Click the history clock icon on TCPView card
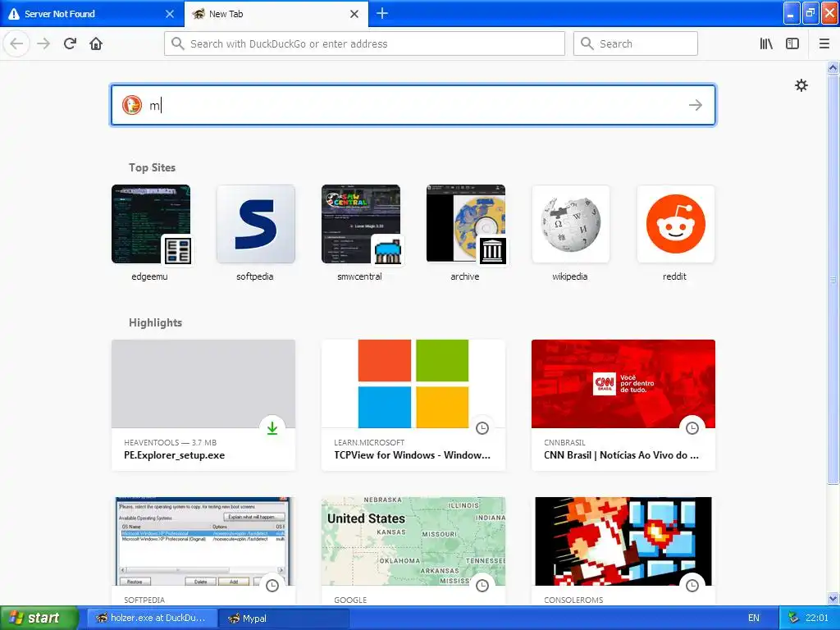Screen dimensions: 840x630 click(482, 428)
